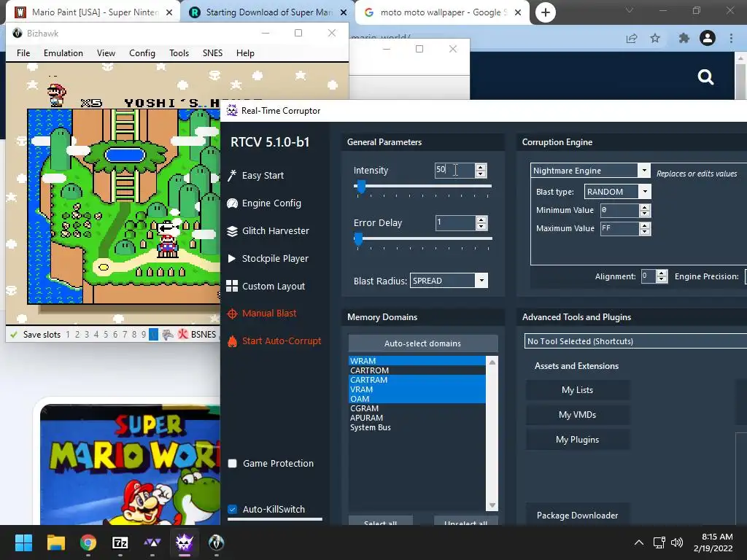The image size is (747, 560).
Task: Bookmark the page with the star icon
Action: pyautogui.click(x=656, y=38)
